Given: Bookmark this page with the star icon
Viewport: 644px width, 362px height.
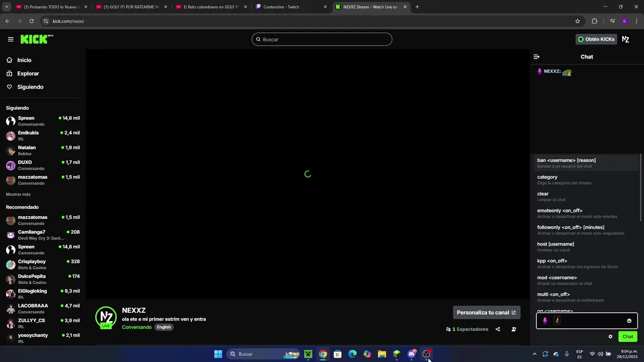Looking at the screenshot, I should pyautogui.click(x=578, y=21).
